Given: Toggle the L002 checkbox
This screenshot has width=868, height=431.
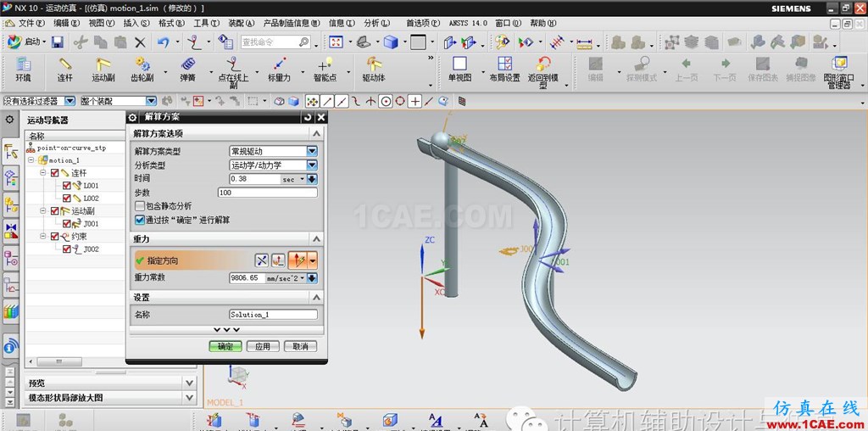Looking at the screenshot, I should coord(66,199).
